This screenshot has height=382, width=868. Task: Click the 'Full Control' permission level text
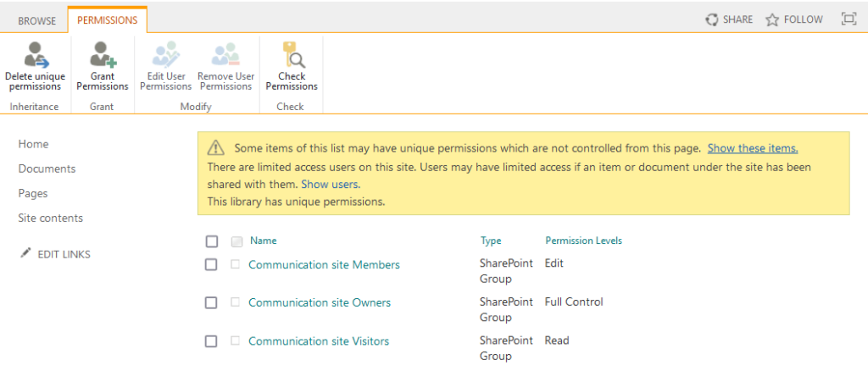tap(574, 302)
